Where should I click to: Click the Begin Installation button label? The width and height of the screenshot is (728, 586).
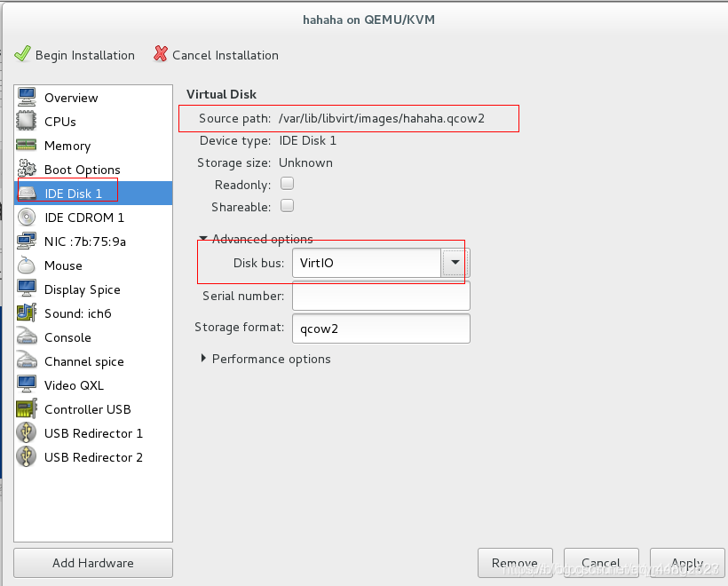click(85, 55)
